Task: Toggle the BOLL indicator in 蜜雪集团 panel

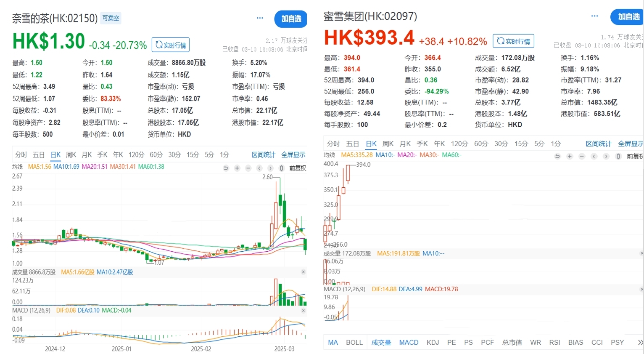Action: point(354,342)
